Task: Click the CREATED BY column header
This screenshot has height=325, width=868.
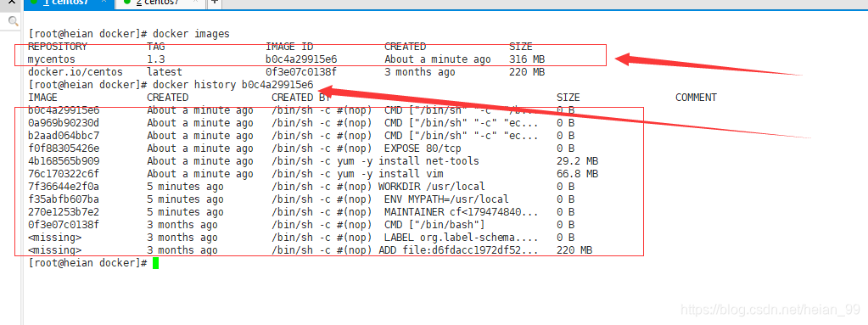Action: click(x=301, y=98)
